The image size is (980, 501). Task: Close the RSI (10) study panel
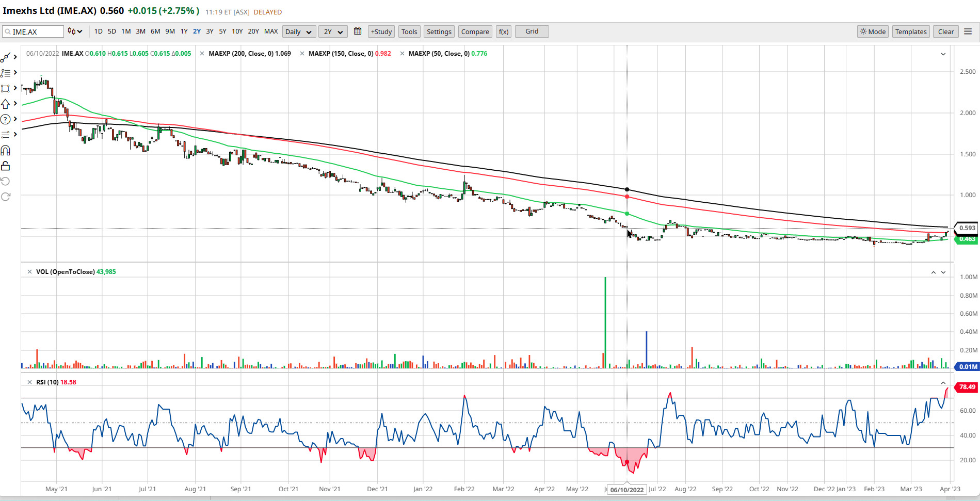(29, 382)
